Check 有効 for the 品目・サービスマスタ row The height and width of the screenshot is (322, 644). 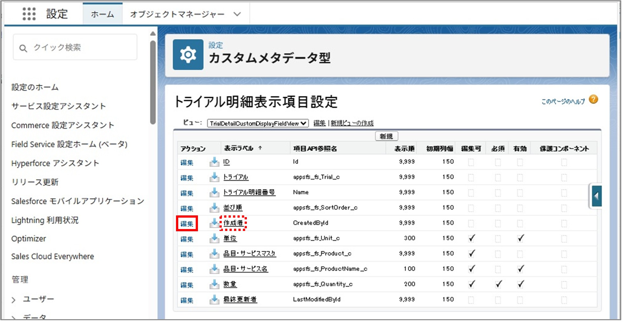520,253
